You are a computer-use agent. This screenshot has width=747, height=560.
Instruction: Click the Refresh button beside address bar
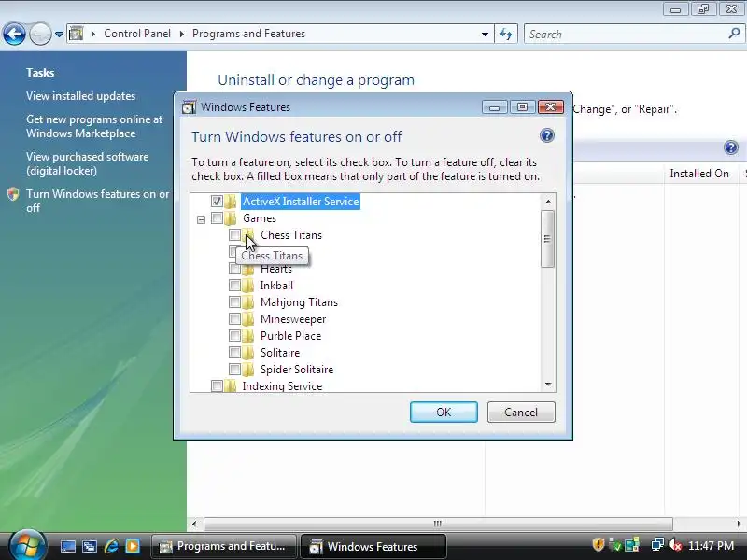point(506,34)
